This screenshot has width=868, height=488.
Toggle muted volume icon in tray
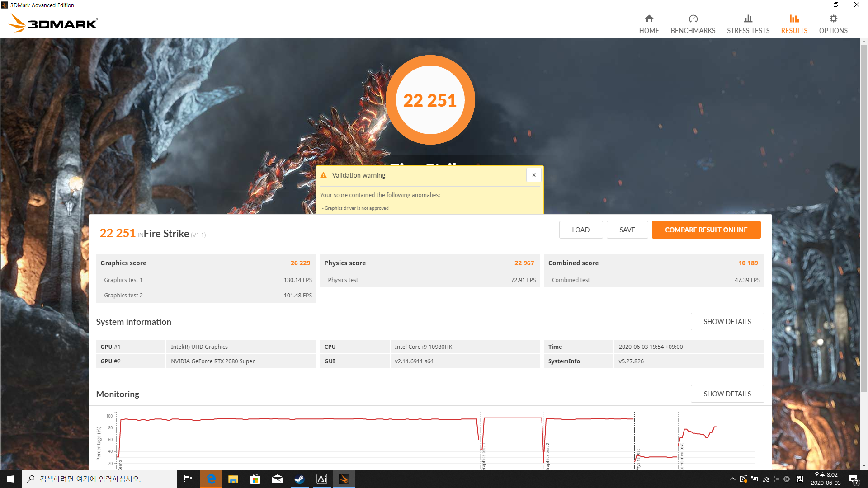coord(776,479)
